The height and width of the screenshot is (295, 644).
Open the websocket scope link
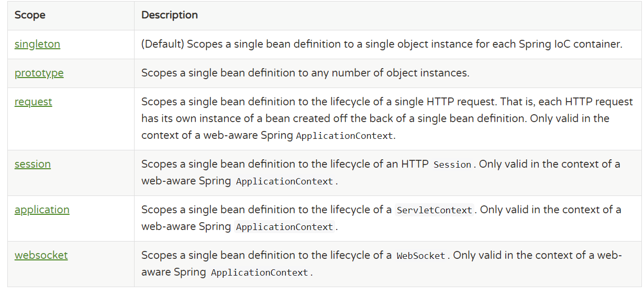point(41,256)
